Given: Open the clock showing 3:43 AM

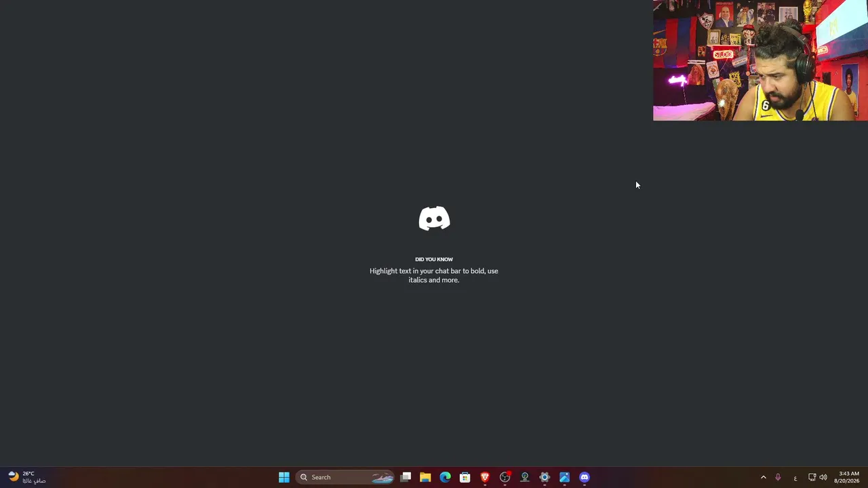Looking at the screenshot, I should coord(848,477).
